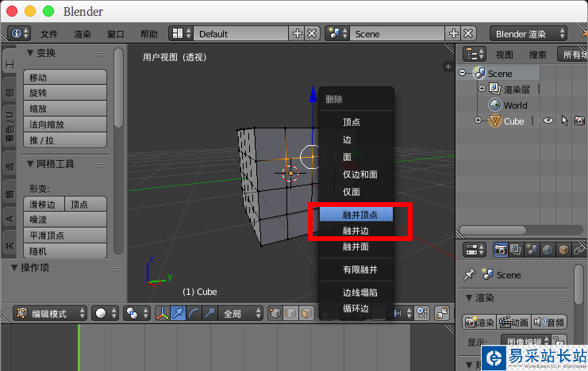Image resolution: width=588 pixels, height=371 pixels.
Task: Open the properties editor type dropdown
Action: click(x=475, y=250)
